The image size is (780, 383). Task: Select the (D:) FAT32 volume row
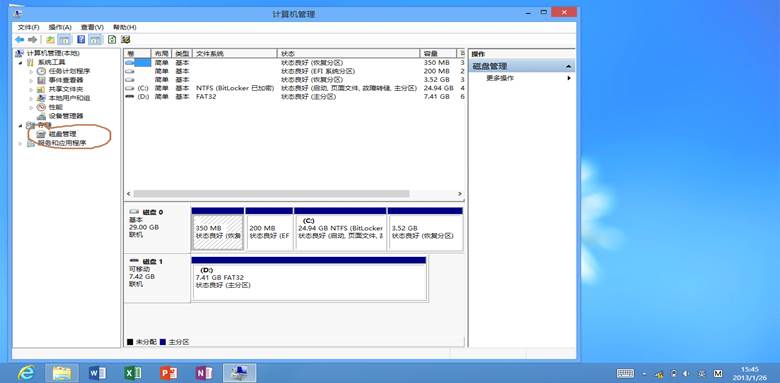(294, 96)
